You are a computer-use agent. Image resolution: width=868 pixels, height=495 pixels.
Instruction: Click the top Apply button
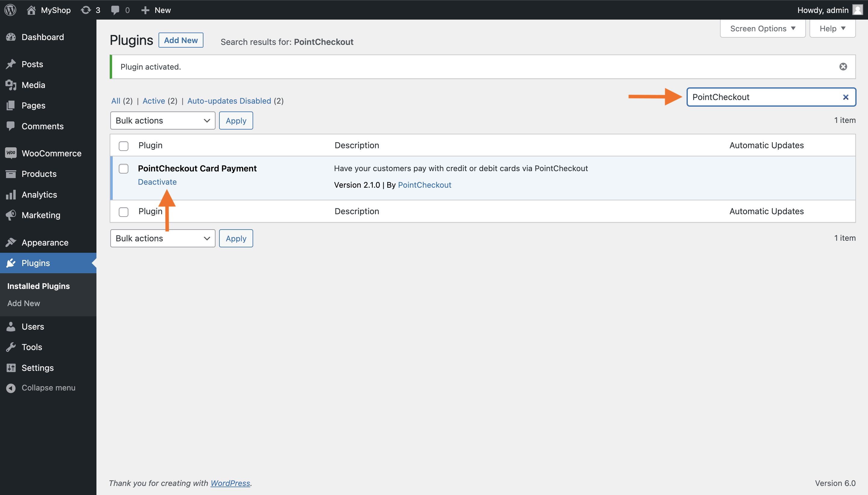pyautogui.click(x=236, y=120)
